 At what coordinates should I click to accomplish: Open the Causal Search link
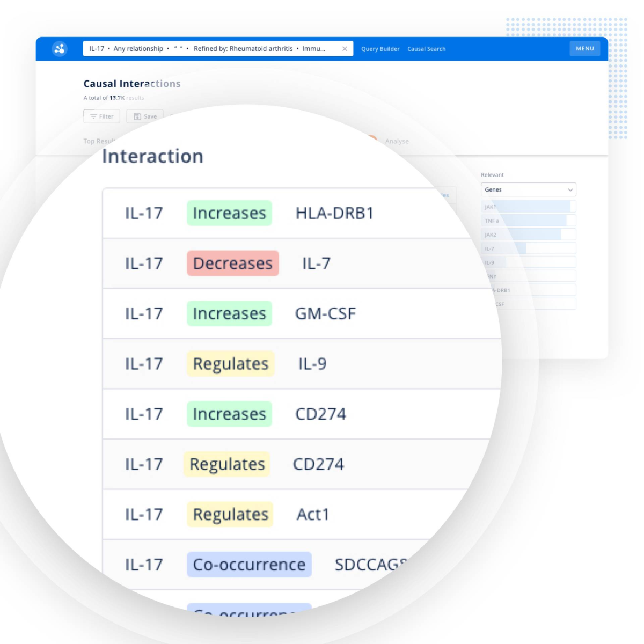[426, 49]
